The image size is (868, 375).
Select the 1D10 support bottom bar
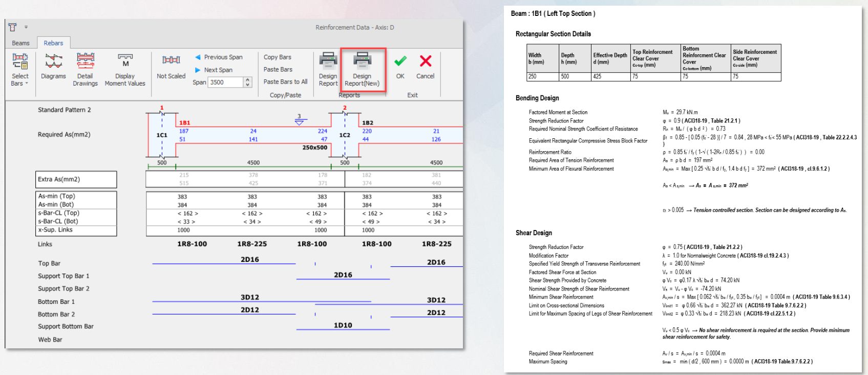click(343, 325)
